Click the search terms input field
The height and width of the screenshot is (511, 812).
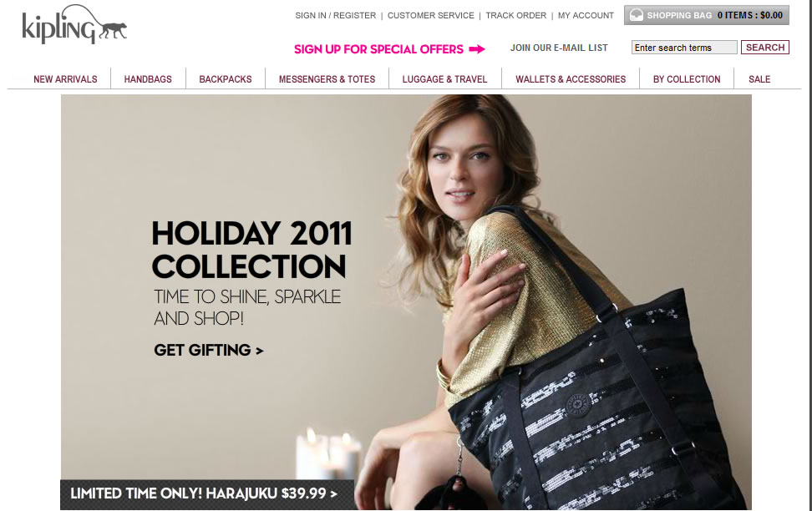(x=684, y=47)
